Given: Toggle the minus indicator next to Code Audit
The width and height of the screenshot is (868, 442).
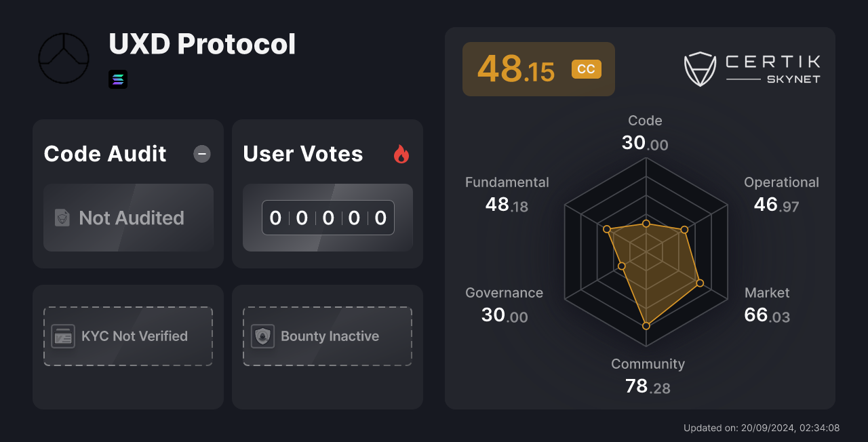Looking at the screenshot, I should coord(201,154).
